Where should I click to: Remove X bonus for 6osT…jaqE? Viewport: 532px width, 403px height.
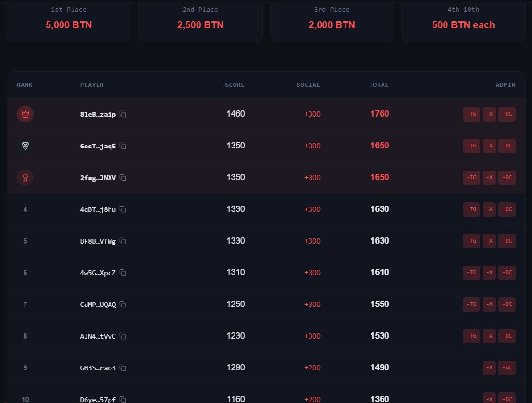[x=489, y=146]
